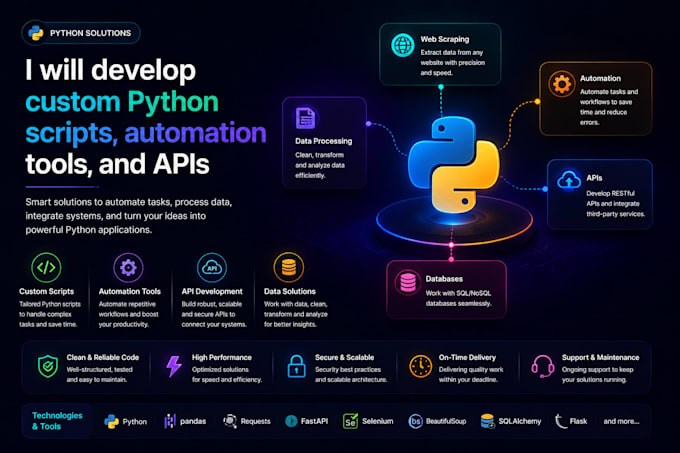Screen dimensions: 680x453
Task: Click the 'Optimized solutions' description
Action: pyautogui.click(x=227, y=375)
